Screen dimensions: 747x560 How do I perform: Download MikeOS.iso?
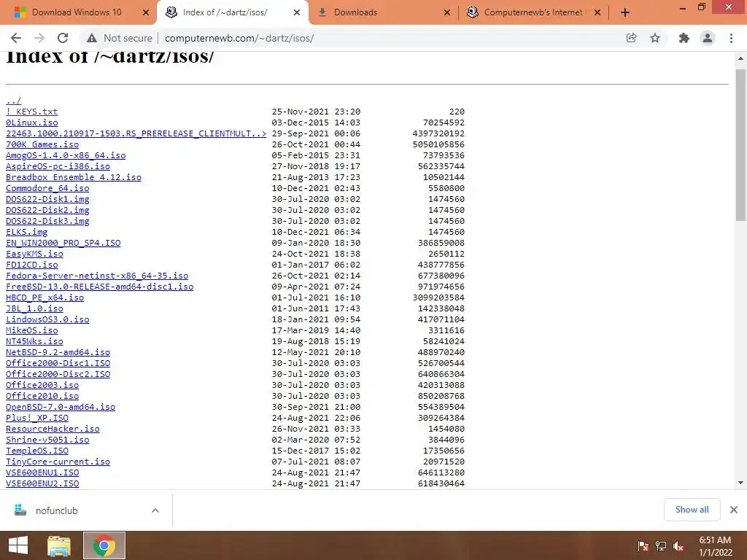(31, 330)
